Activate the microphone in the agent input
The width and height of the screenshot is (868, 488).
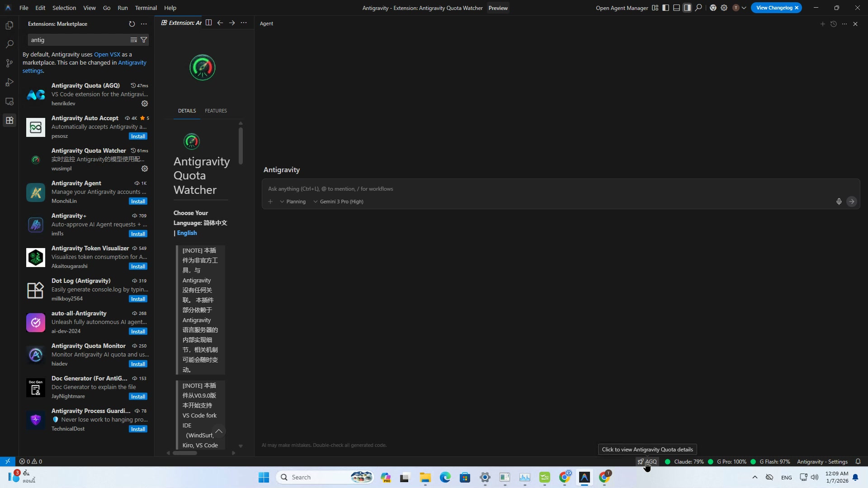[839, 202]
